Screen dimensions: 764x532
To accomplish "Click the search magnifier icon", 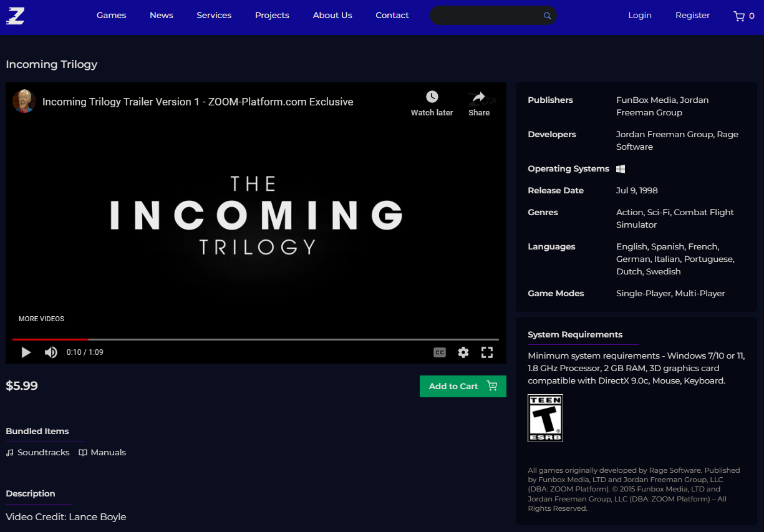I will [547, 16].
